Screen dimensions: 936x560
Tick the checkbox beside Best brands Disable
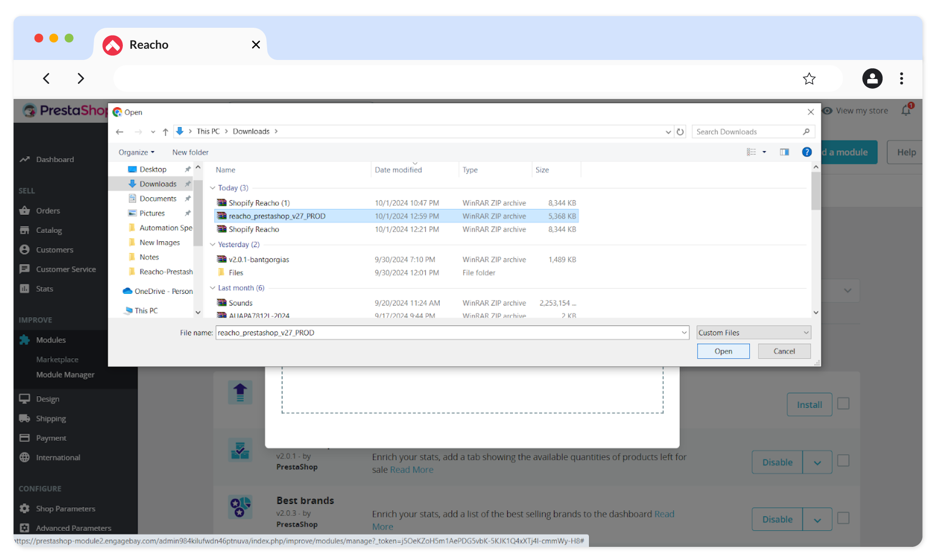click(x=843, y=518)
